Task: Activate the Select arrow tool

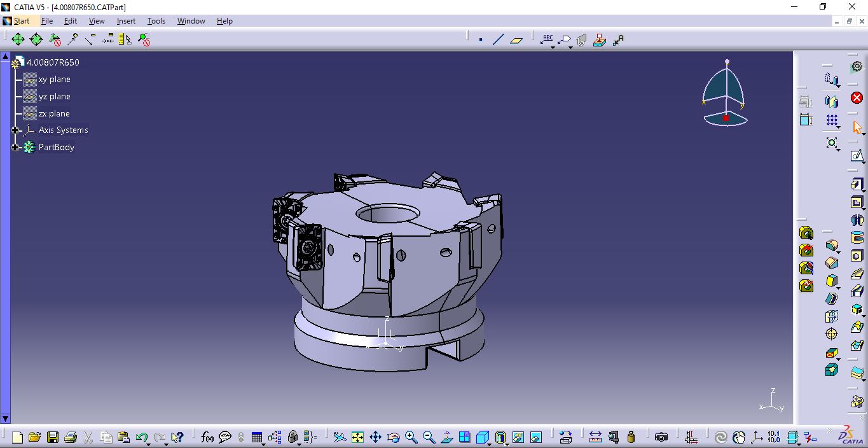Action: point(857,127)
